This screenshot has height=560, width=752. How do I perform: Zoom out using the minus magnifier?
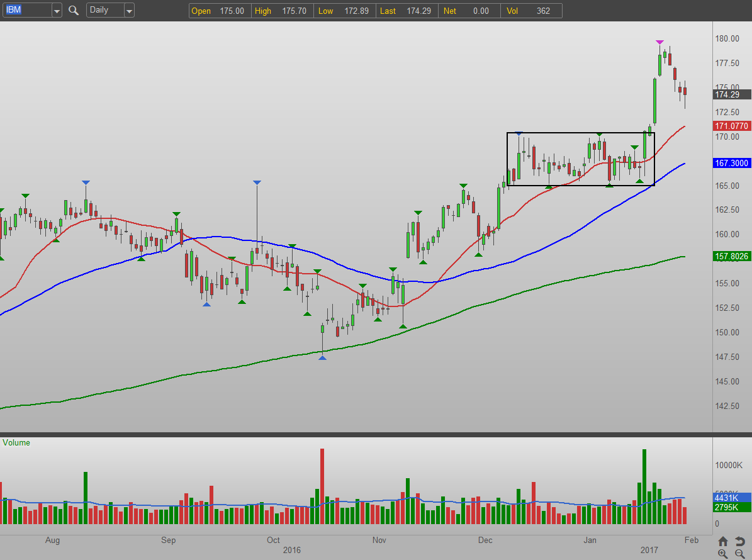click(x=739, y=554)
